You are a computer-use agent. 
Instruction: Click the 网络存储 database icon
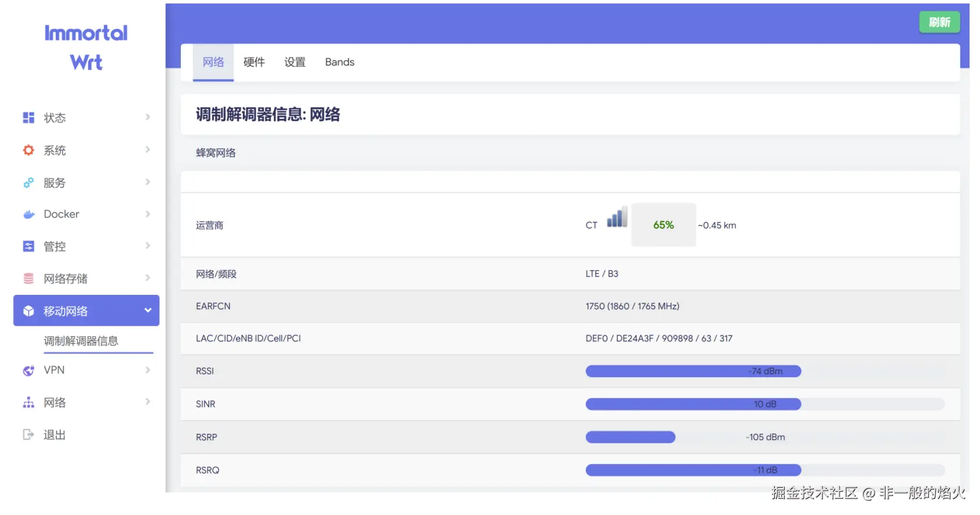[28, 279]
